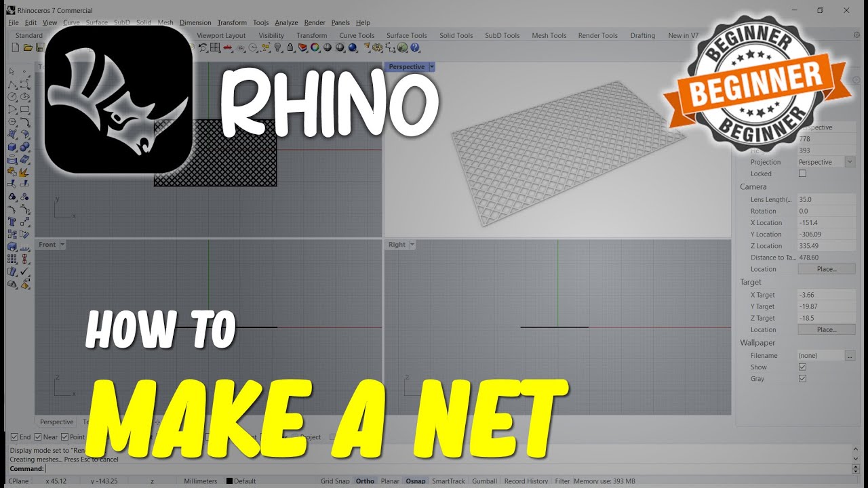Switch to the Mesh Tools toolbar tab

(549, 35)
